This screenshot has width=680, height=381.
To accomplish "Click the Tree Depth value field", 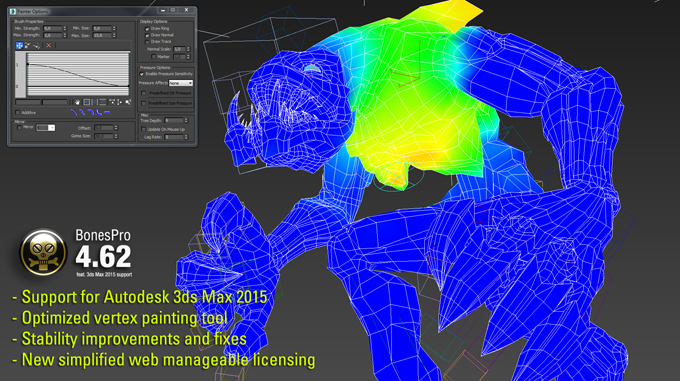I will click(x=173, y=120).
